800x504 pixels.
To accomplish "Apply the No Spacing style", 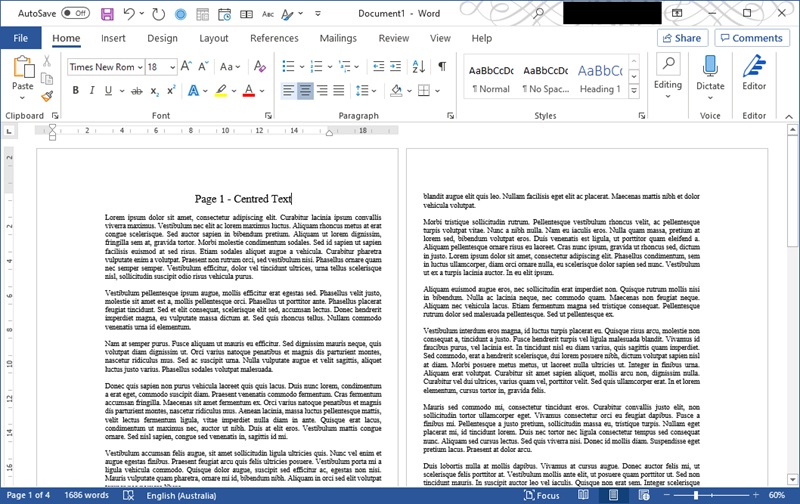I will (545, 79).
